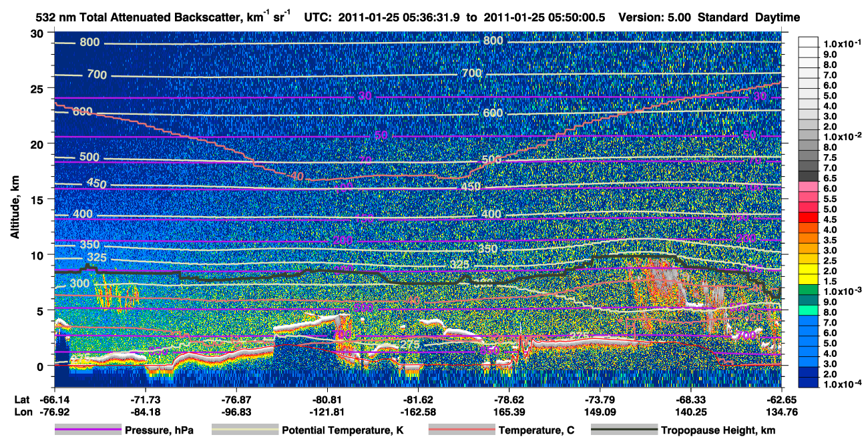Click the longitude value '-121.81'
Image resolution: width=868 pixels, height=445 pixels.
(327, 412)
